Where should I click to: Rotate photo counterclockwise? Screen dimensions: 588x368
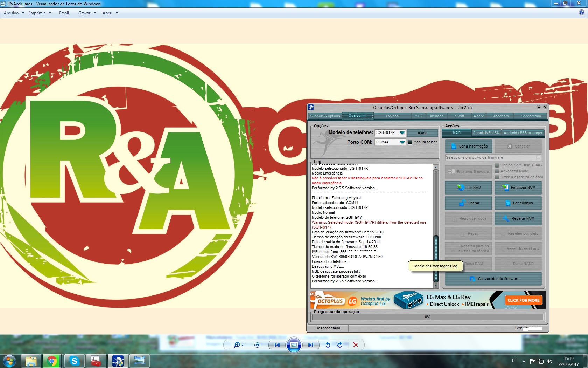(x=328, y=345)
